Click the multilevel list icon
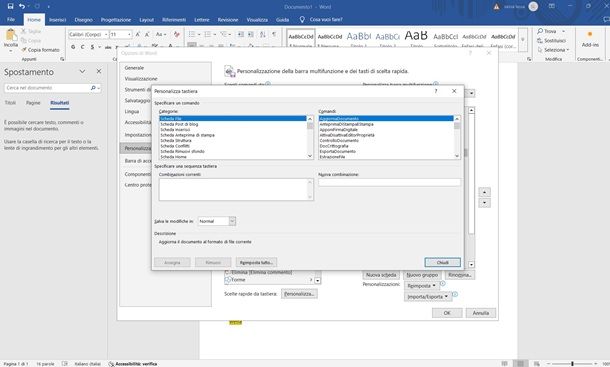The image size is (610, 367). (x=224, y=34)
